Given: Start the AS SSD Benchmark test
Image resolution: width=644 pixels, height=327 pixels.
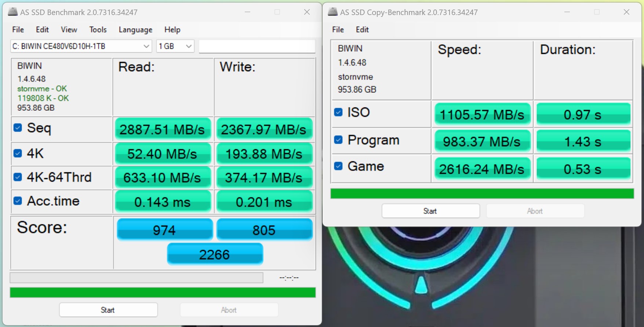Looking at the screenshot, I should tap(108, 310).
